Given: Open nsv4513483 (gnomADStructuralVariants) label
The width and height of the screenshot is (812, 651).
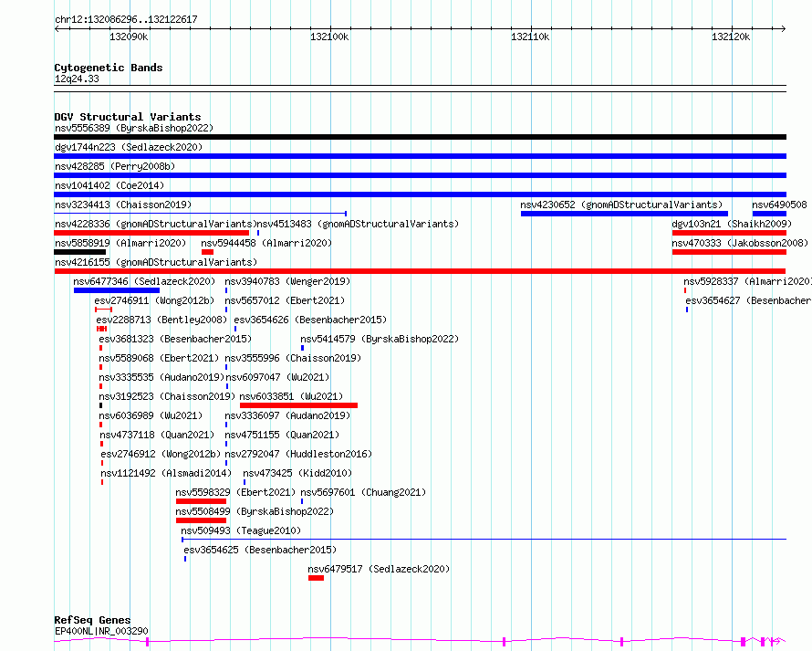Looking at the screenshot, I should pos(358,224).
